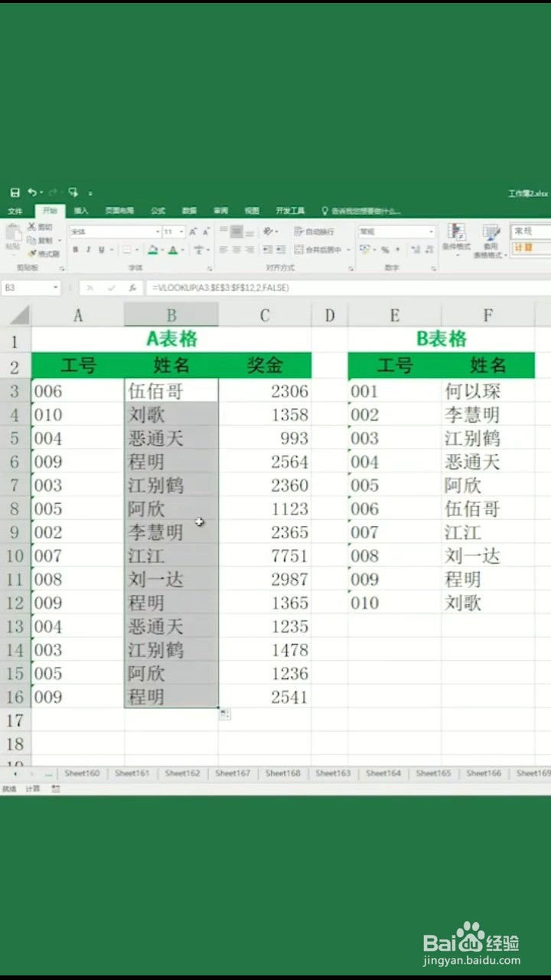Screen dimensions: 551x980
Task: Click the Auto Fill Options icon below B16
Action: (225, 714)
